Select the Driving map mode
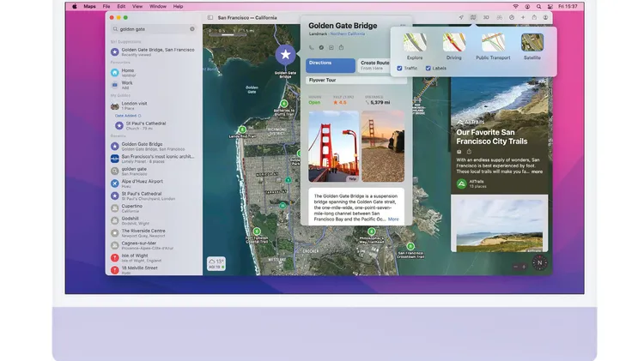644x361 pixels. [x=454, y=47]
